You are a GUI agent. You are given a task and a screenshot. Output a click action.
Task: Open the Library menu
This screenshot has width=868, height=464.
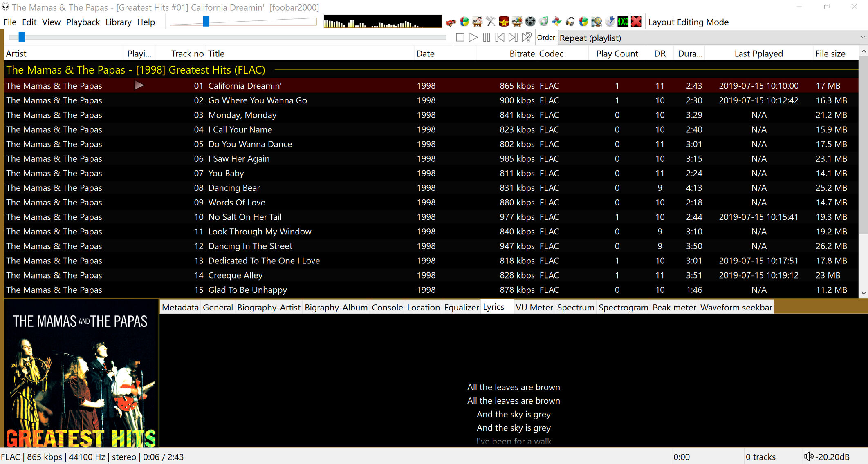tap(119, 22)
